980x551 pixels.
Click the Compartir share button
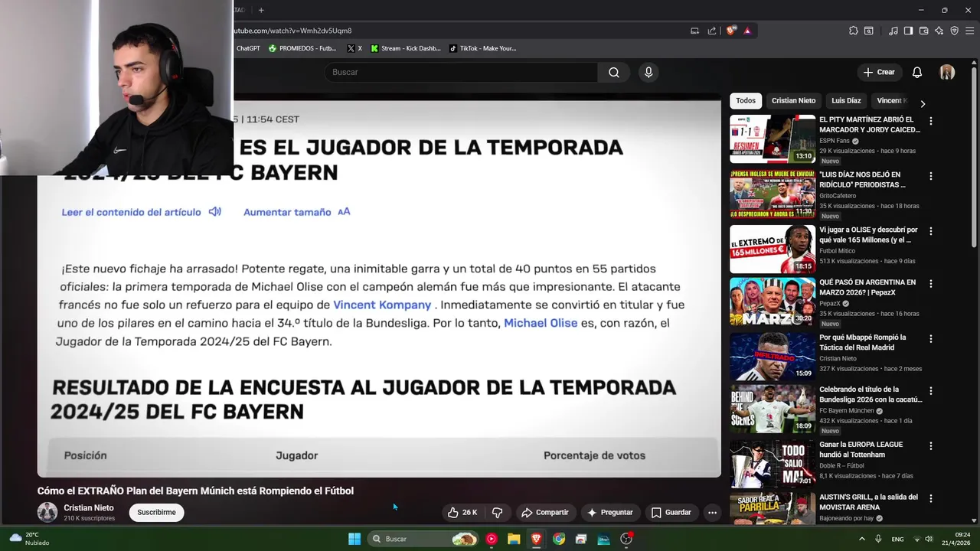point(544,513)
